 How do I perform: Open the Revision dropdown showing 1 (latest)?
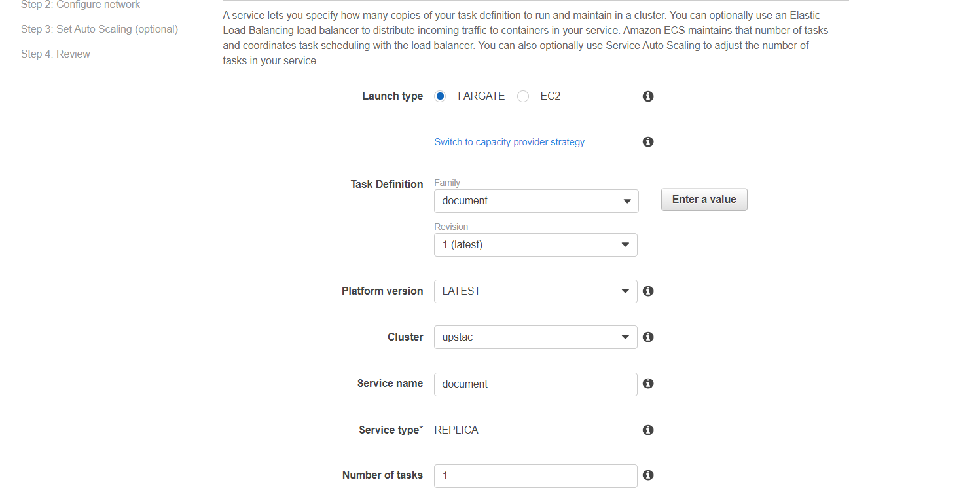535,244
